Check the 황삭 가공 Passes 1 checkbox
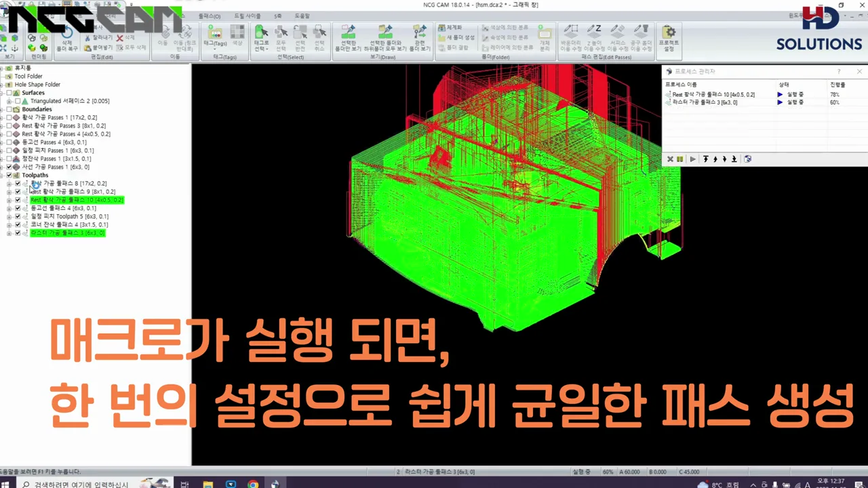The width and height of the screenshot is (868, 488). [x=9, y=117]
